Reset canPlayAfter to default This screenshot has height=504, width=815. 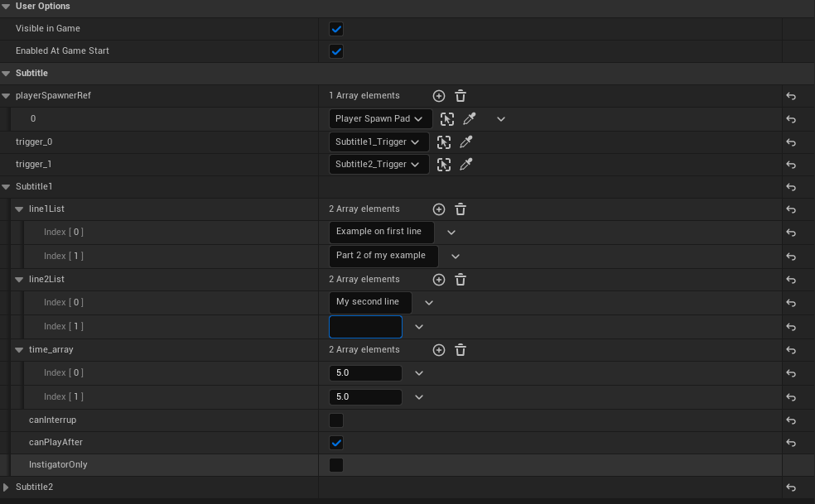coord(791,443)
